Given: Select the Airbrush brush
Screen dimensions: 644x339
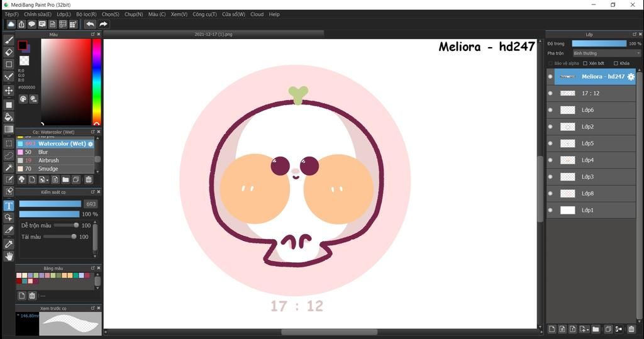Looking at the screenshot, I should coord(55,160).
